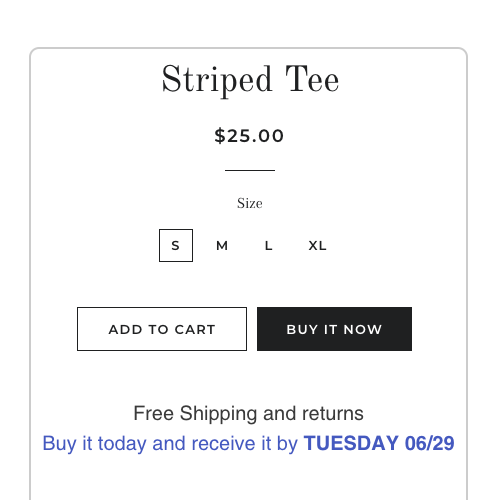The image size is (500, 500).
Task: Click the dollar sign in the price
Action: pyautogui.click(x=220, y=136)
